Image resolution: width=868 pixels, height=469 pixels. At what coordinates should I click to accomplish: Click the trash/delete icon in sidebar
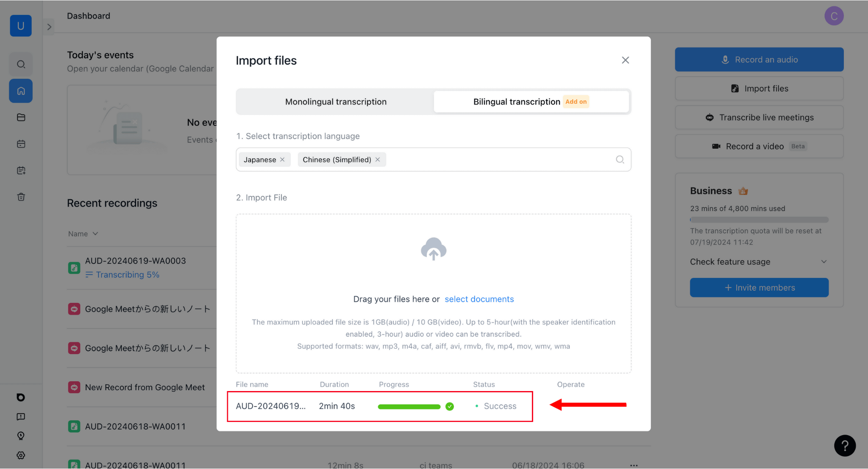click(x=21, y=197)
